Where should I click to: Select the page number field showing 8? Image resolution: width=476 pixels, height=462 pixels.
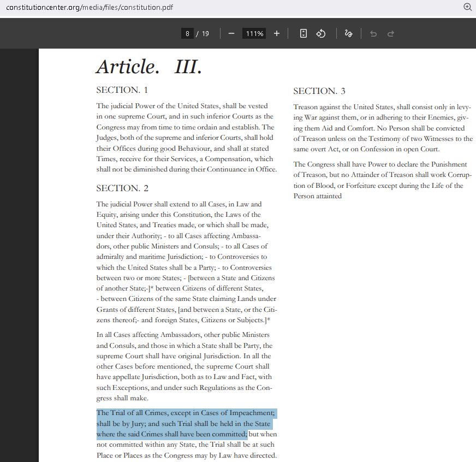(187, 33)
